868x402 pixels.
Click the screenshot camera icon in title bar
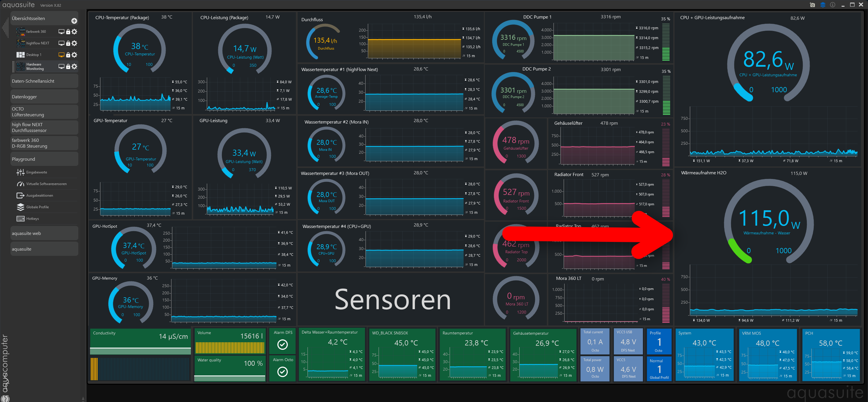812,5
